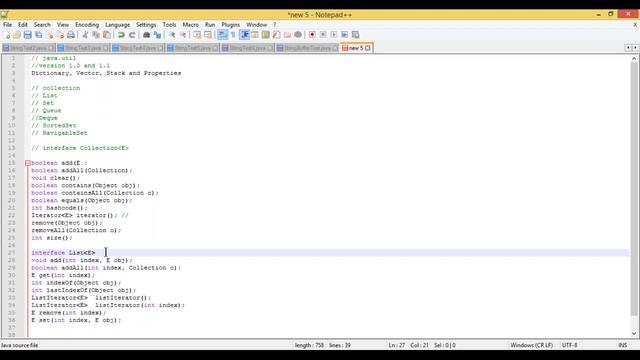Open the Replace toolbar icon
This screenshot has height=360, width=640.
click(157, 35)
